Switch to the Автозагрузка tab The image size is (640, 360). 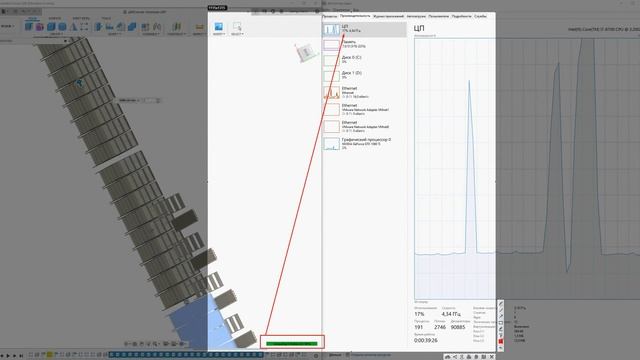[x=416, y=16]
